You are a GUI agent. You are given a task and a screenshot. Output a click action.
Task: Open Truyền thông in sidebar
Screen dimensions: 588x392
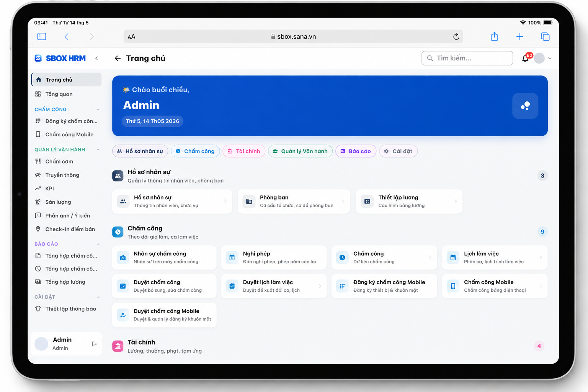(66, 175)
